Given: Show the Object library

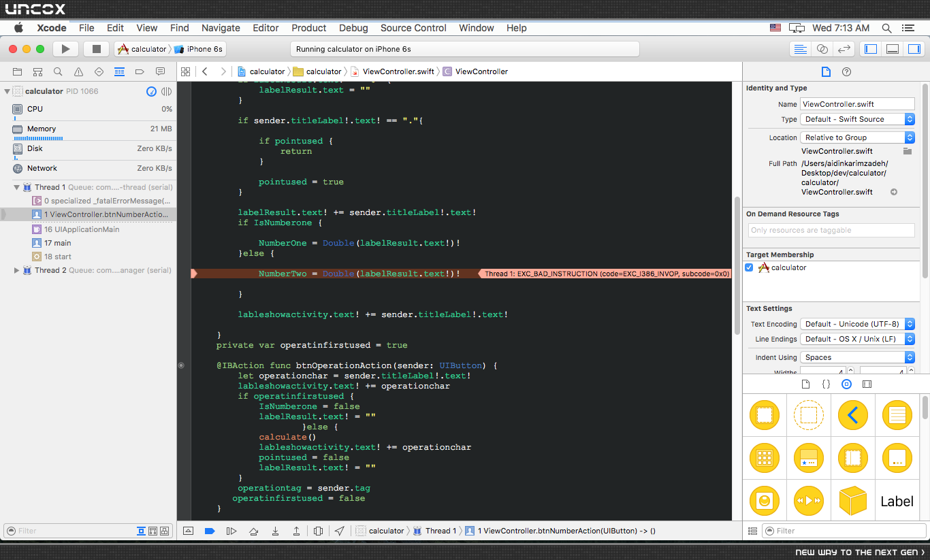Looking at the screenshot, I should click(x=846, y=384).
